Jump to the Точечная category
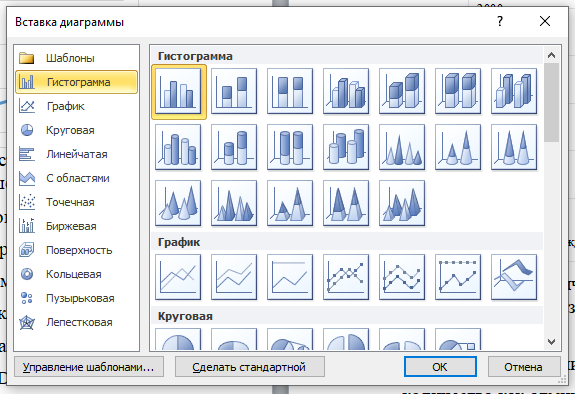Viewport: 575px width, 394px height. [77, 203]
